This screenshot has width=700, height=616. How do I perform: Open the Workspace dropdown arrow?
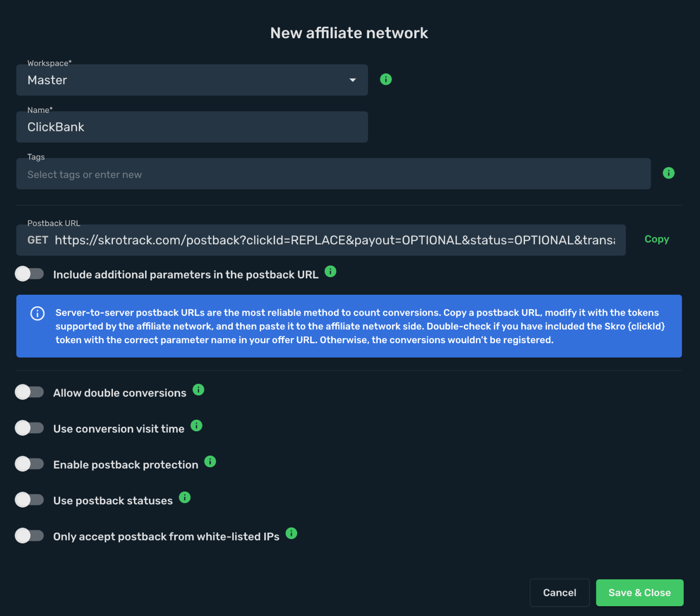(x=353, y=80)
